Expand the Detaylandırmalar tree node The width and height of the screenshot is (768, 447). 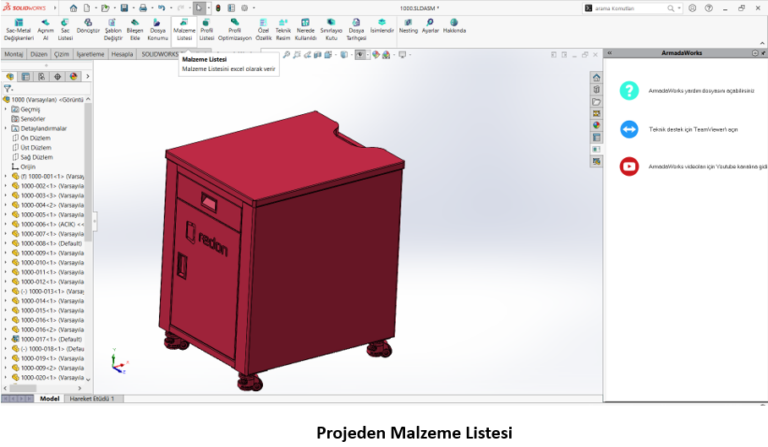point(6,128)
